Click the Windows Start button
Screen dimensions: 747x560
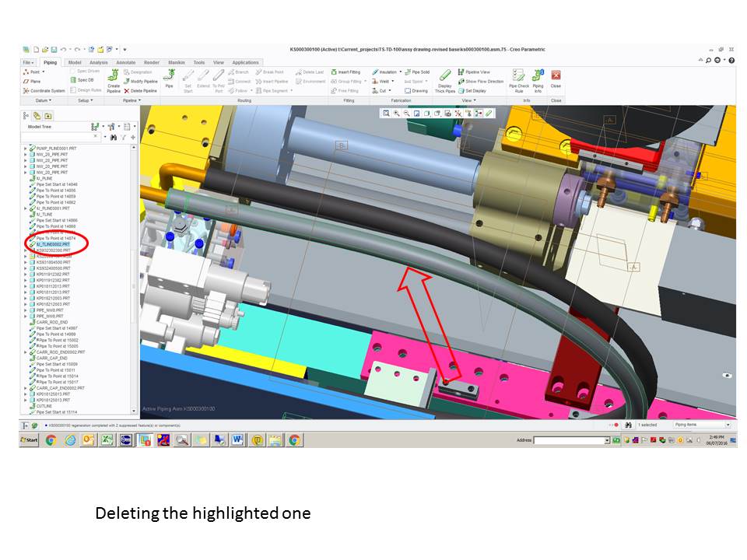[x=29, y=440]
